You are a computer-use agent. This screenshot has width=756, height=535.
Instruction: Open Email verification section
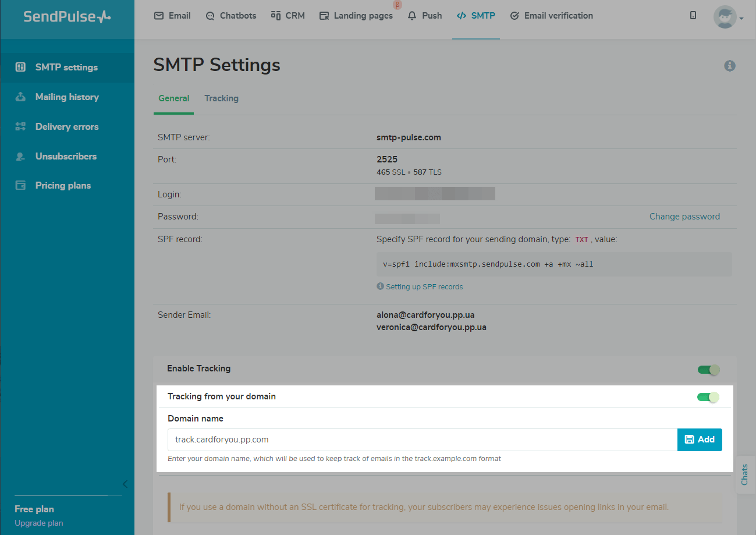[x=551, y=16]
